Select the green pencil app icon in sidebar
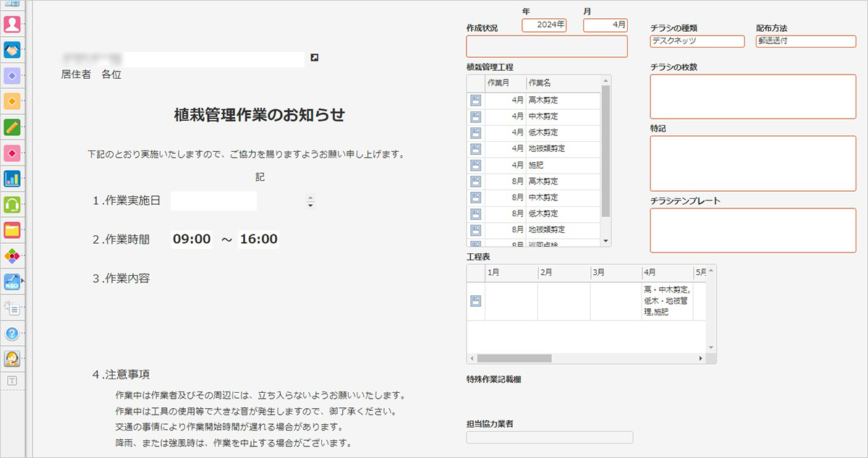Viewport: 868px width, 458px height. [x=12, y=127]
